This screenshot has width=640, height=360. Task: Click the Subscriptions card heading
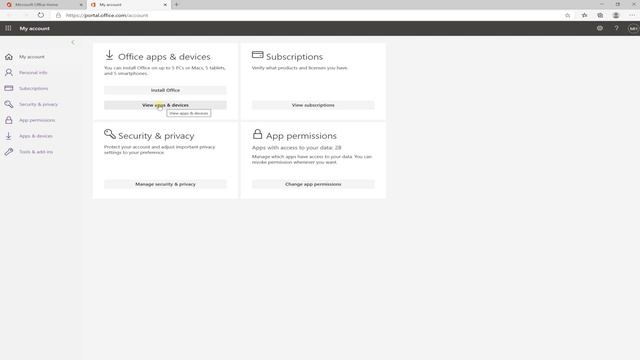pyautogui.click(x=294, y=57)
